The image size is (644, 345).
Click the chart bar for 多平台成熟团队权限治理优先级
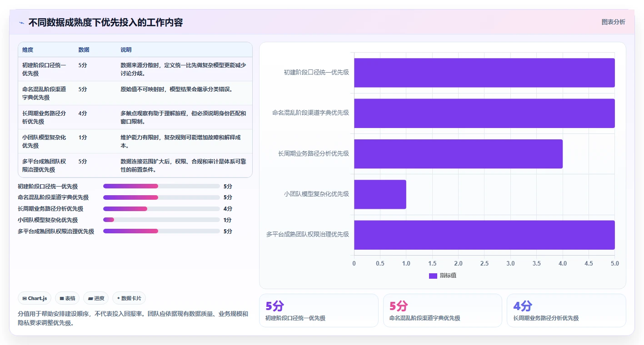coord(484,235)
